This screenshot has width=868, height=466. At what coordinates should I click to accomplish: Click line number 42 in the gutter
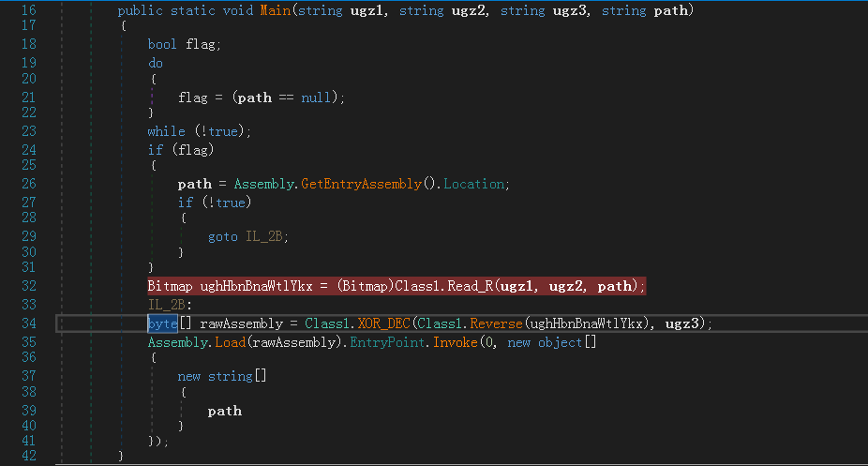point(29,456)
